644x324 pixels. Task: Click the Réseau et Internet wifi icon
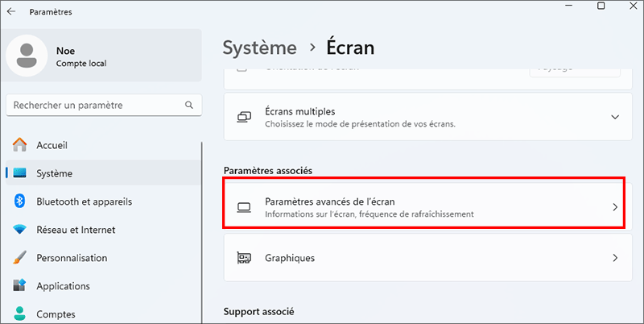click(x=20, y=230)
